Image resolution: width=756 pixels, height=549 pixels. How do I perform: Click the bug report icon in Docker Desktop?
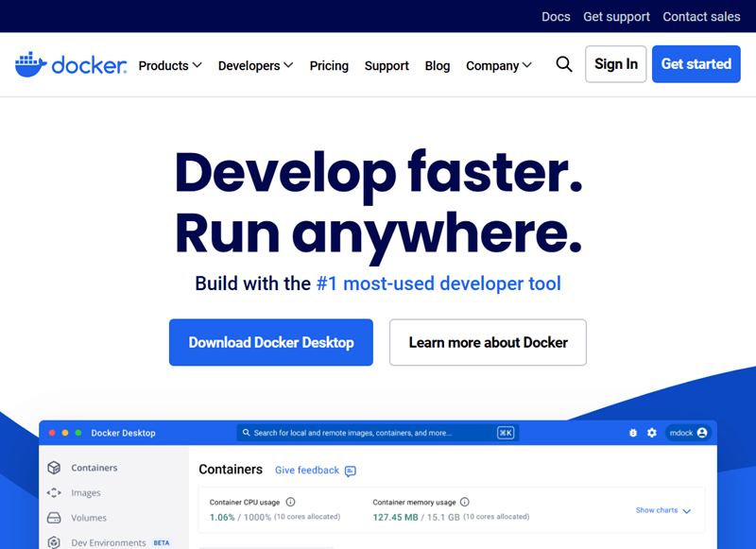(x=632, y=432)
